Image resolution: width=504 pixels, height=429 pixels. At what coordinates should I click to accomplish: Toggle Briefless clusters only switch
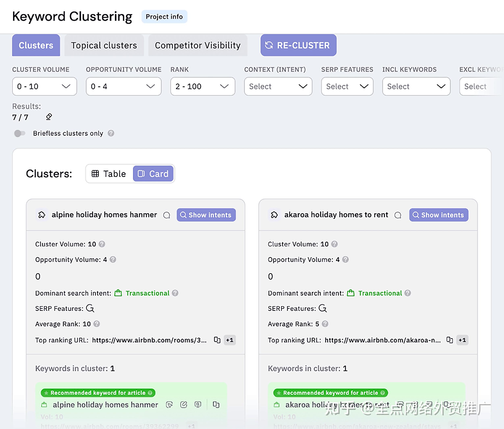(x=20, y=133)
